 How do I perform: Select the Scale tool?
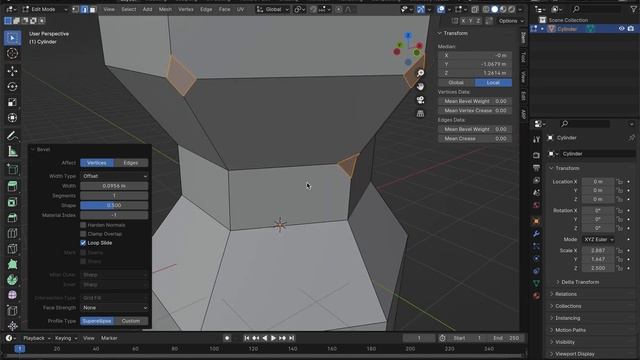coord(12,102)
